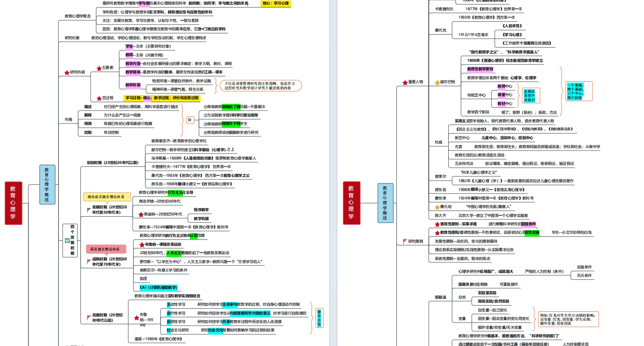Viewport: 644px width, 346px height.
Task: Click the yellow star beside 赫尔巴特
Action: coord(437,82)
